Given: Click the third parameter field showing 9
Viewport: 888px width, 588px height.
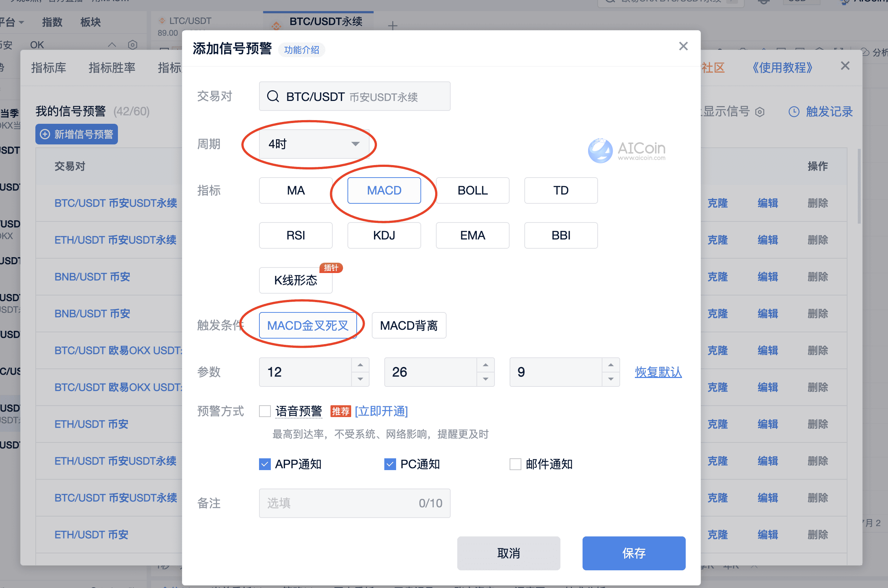Looking at the screenshot, I should (556, 372).
